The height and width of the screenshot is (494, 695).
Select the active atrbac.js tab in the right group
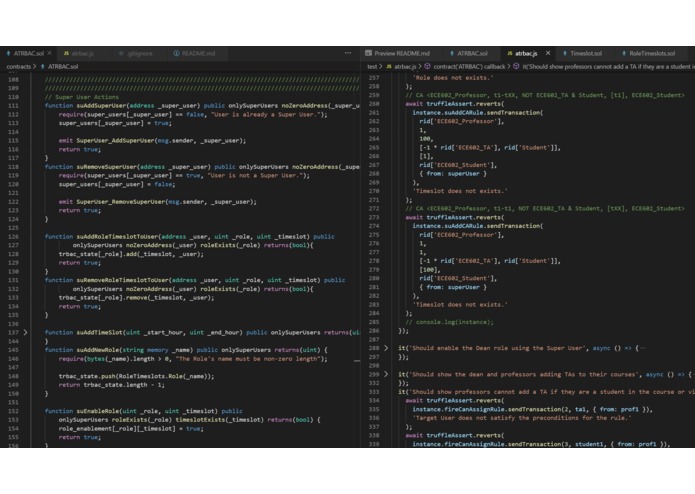click(526, 53)
